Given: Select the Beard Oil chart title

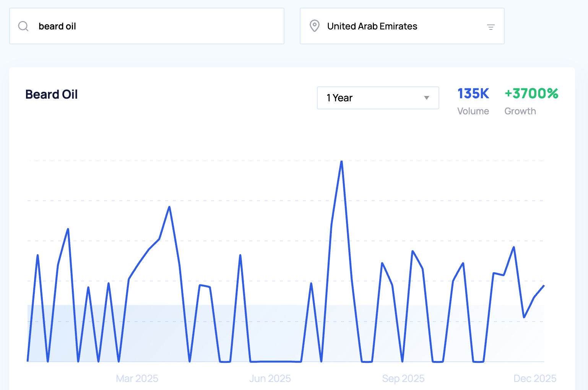Looking at the screenshot, I should point(52,94).
